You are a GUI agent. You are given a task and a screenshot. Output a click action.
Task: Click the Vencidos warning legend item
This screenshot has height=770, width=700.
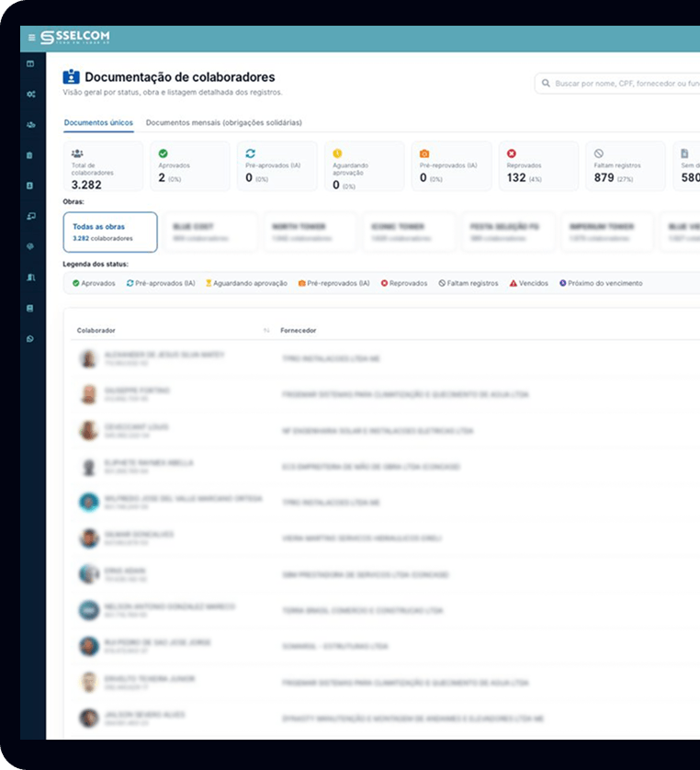point(529,283)
